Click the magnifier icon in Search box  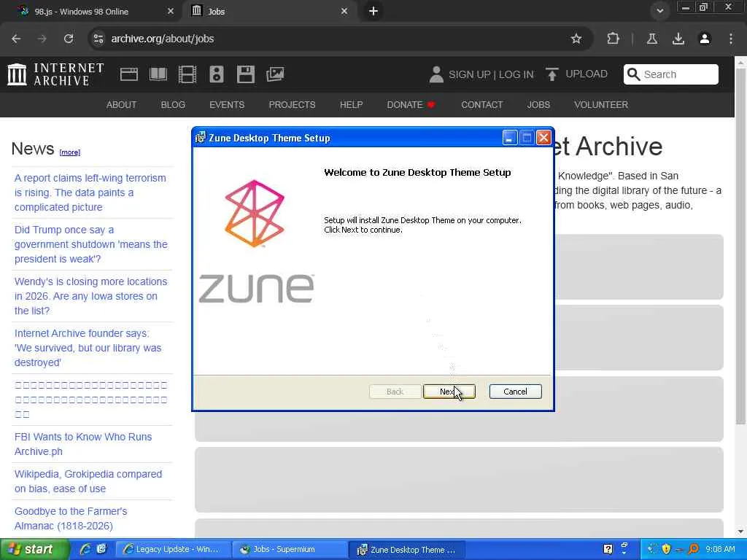[633, 74]
